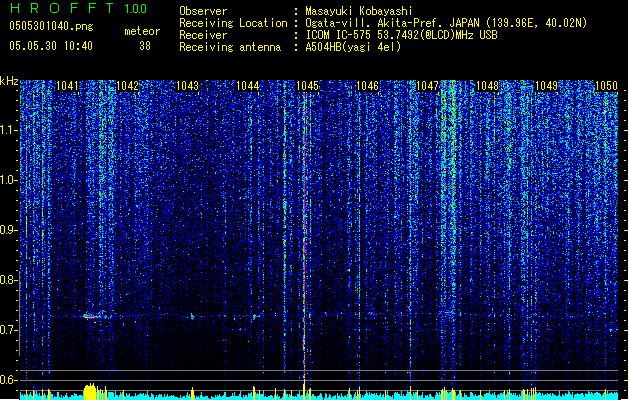This screenshot has width=629, height=400.
Task: Click the 1046 time marker
Action: [367, 86]
